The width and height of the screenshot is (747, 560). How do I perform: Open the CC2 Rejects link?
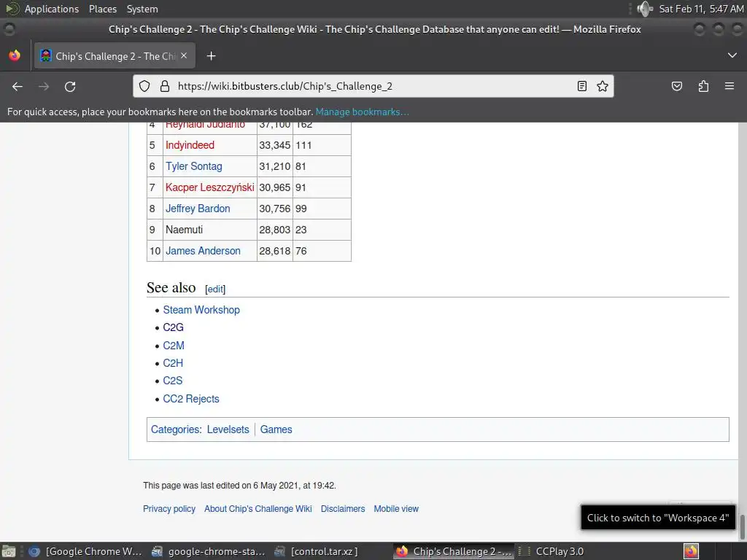(x=191, y=399)
